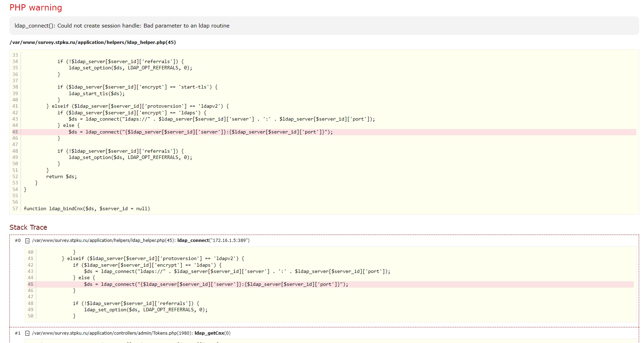The height and width of the screenshot is (343, 644).
Task: Collapse stack trace entry #0 via minus icon
Action: [27, 241]
